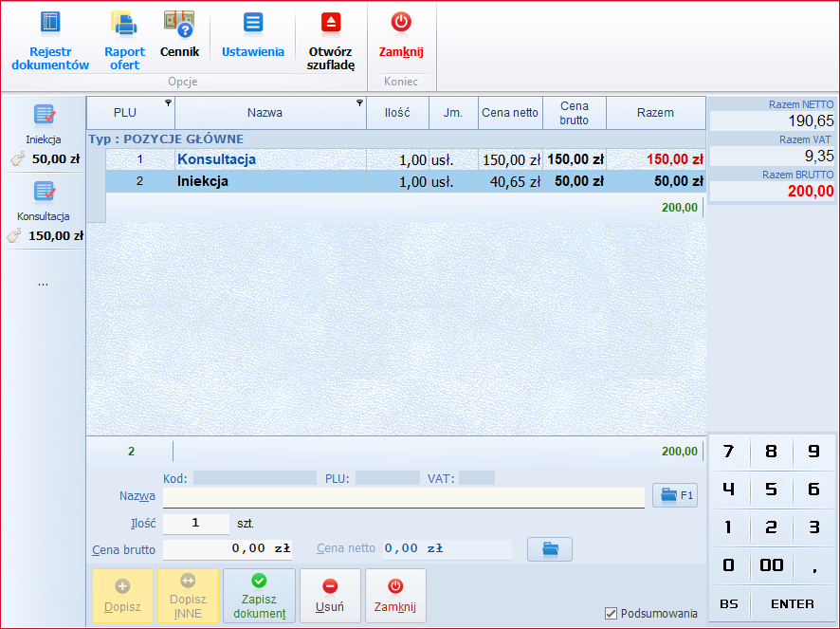
Task: Open product search with the F1 folder icon
Action: click(x=674, y=496)
